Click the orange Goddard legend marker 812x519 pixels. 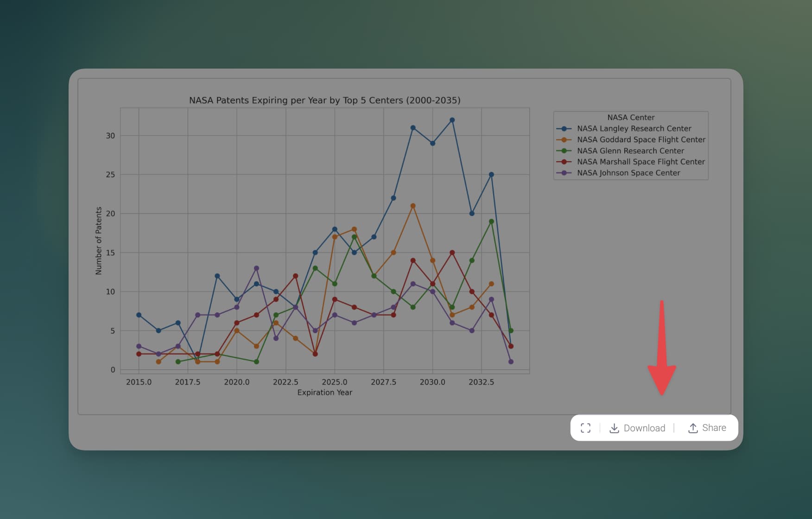click(564, 140)
